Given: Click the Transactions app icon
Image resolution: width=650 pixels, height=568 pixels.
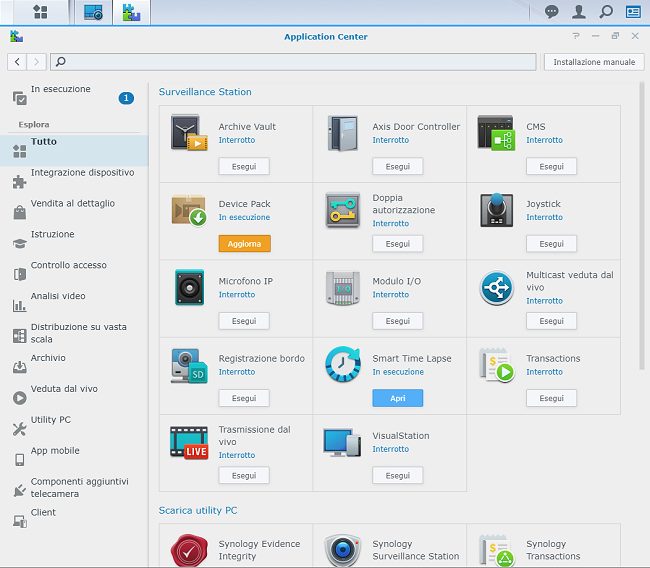Looking at the screenshot, I should point(497,365).
